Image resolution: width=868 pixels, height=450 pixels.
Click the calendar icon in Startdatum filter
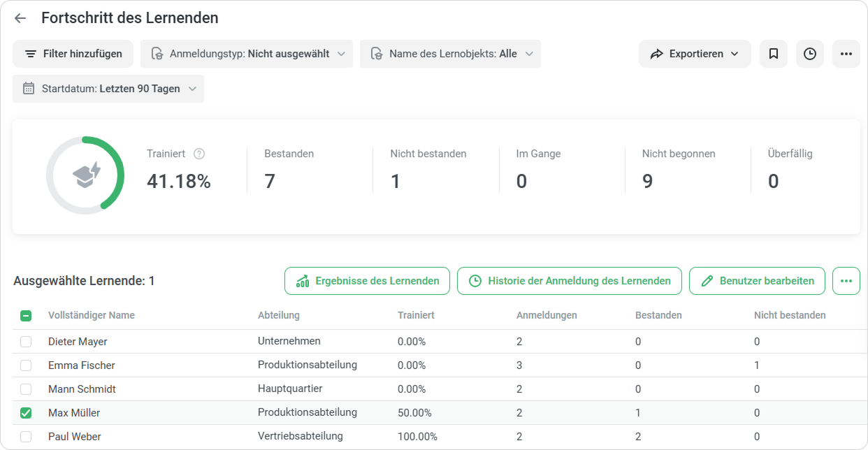tap(29, 89)
